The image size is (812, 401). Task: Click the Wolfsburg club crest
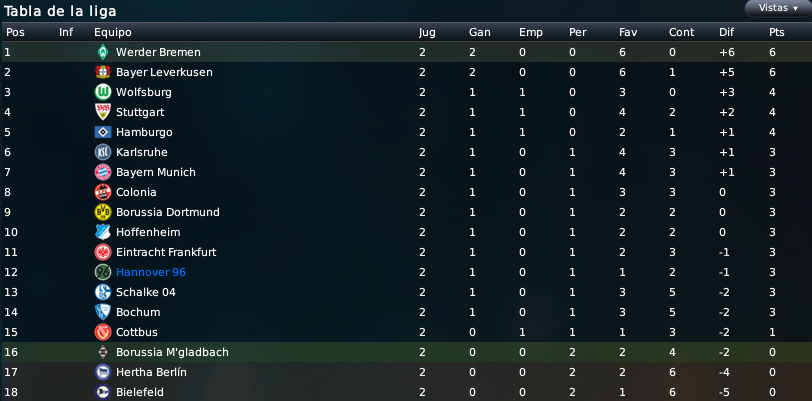(x=103, y=92)
